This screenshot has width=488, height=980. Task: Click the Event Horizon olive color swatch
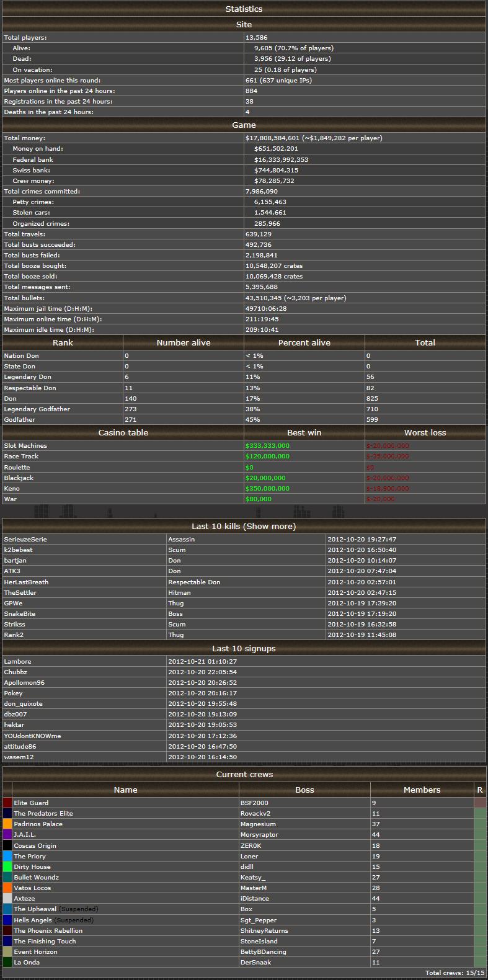(x=7, y=951)
